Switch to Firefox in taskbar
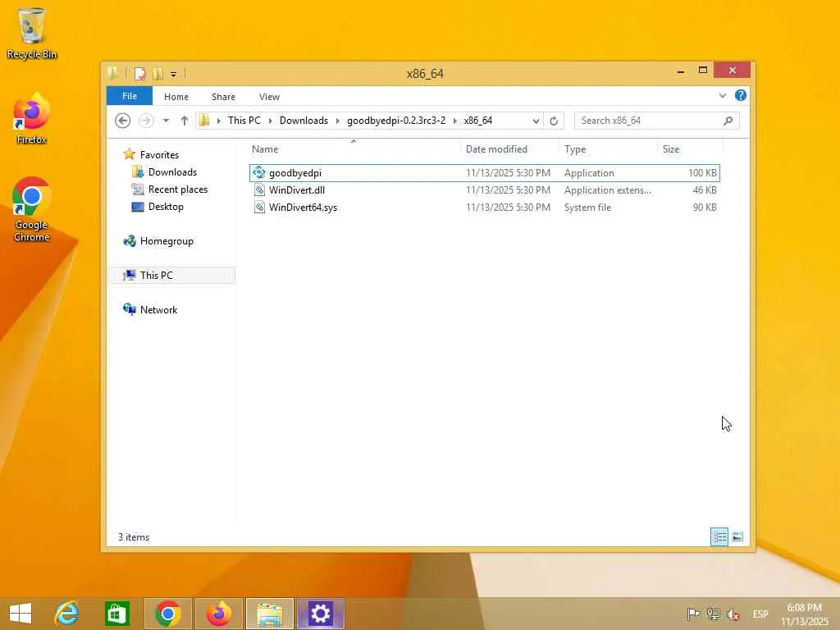Image resolution: width=840 pixels, height=630 pixels. [x=218, y=614]
